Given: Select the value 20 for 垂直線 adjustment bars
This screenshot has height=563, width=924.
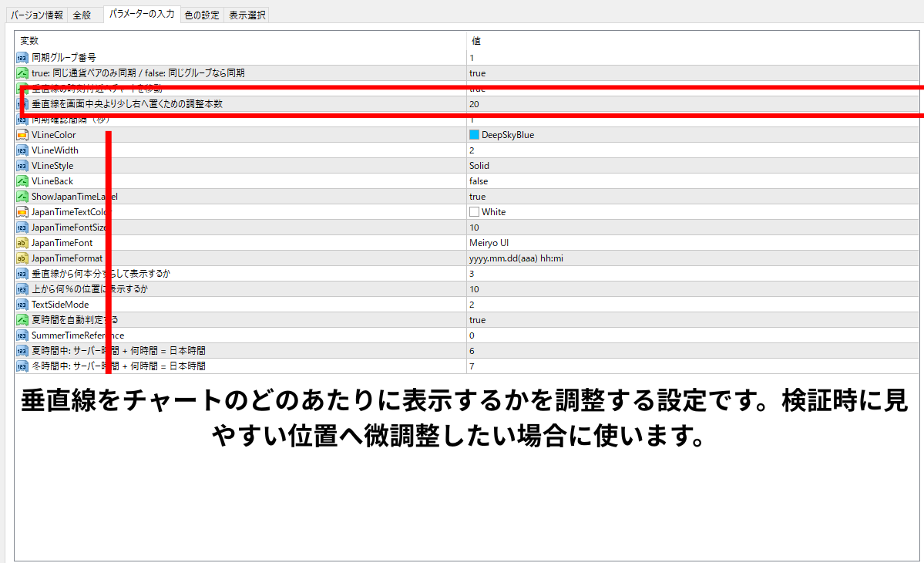Looking at the screenshot, I should 475,104.
